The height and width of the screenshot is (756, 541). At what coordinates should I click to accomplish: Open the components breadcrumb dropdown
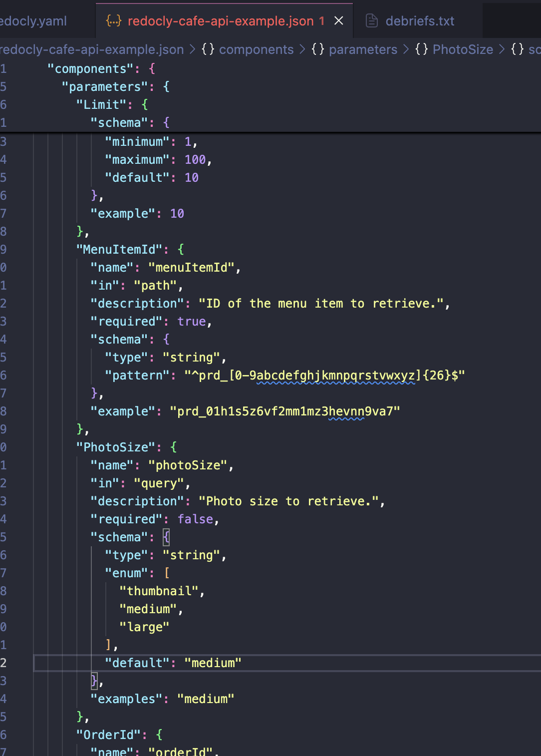256,49
